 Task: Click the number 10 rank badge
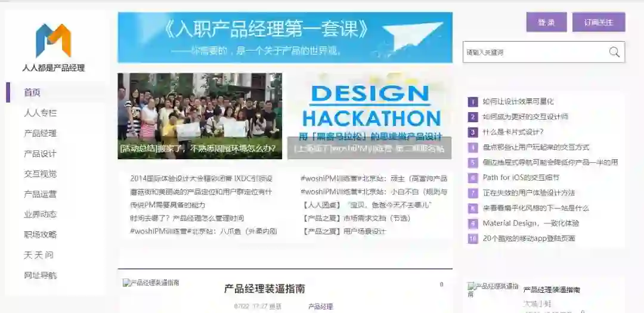click(x=473, y=238)
